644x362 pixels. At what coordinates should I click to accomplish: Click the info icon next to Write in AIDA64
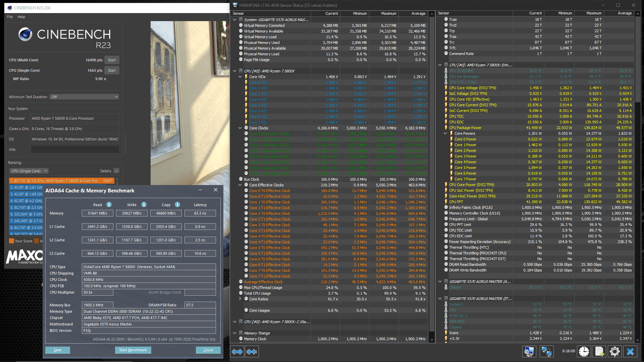point(144,204)
